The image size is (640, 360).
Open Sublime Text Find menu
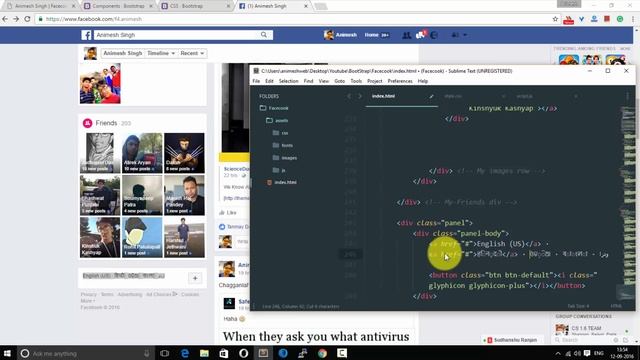309,81
